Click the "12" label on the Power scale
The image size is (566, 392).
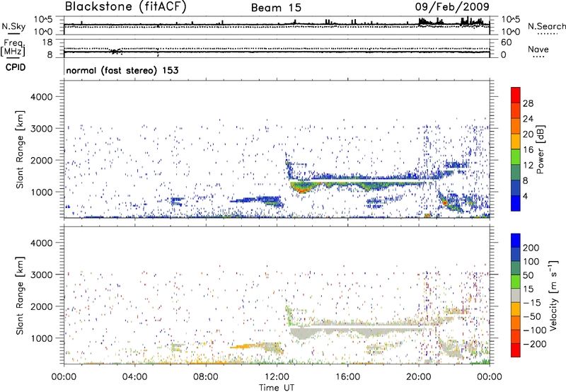528,166
